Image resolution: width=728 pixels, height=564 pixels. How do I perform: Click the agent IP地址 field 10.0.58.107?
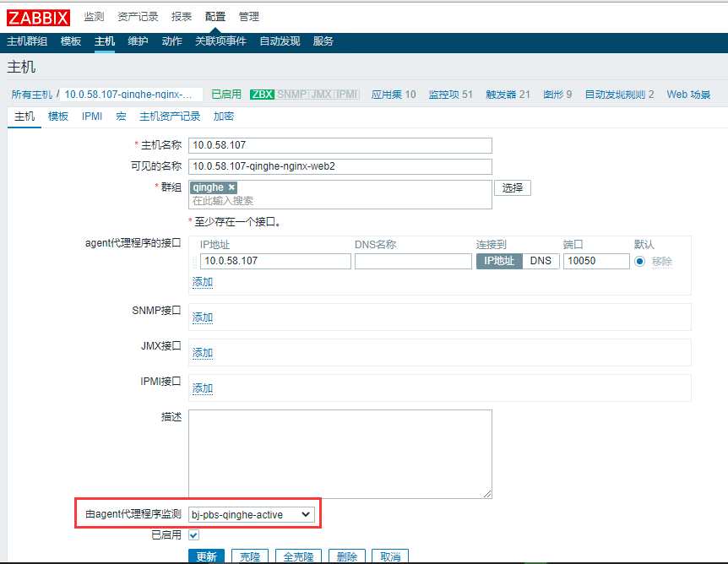pos(275,262)
